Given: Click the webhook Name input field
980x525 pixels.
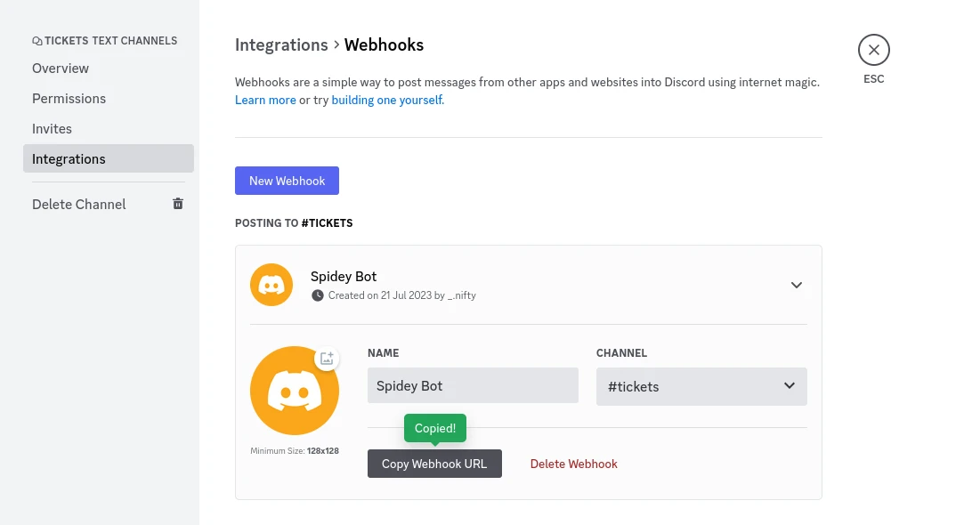Looking at the screenshot, I should 473,385.
